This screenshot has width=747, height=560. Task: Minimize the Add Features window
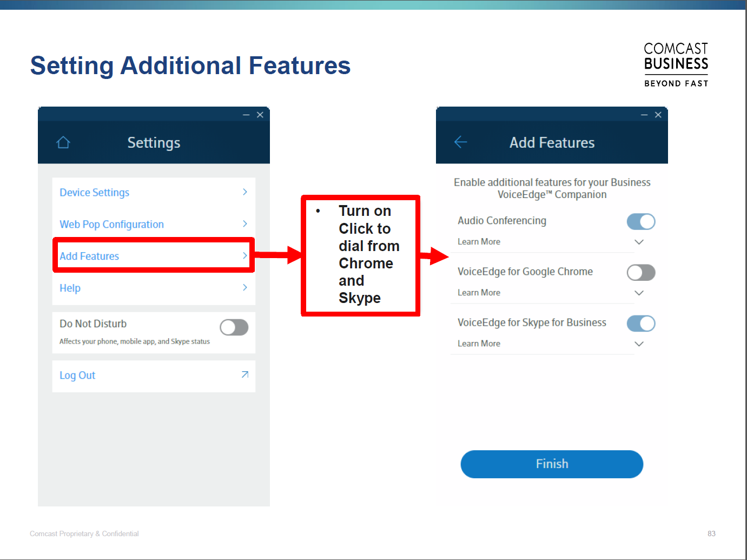[644, 115]
